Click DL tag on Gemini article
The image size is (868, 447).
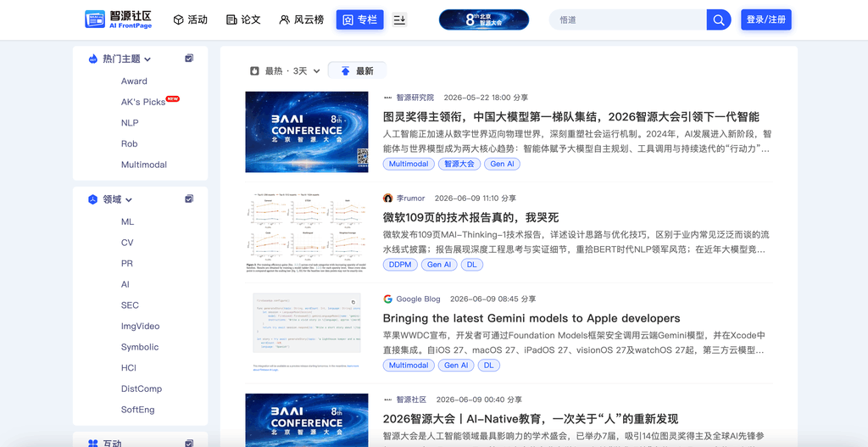489,366
